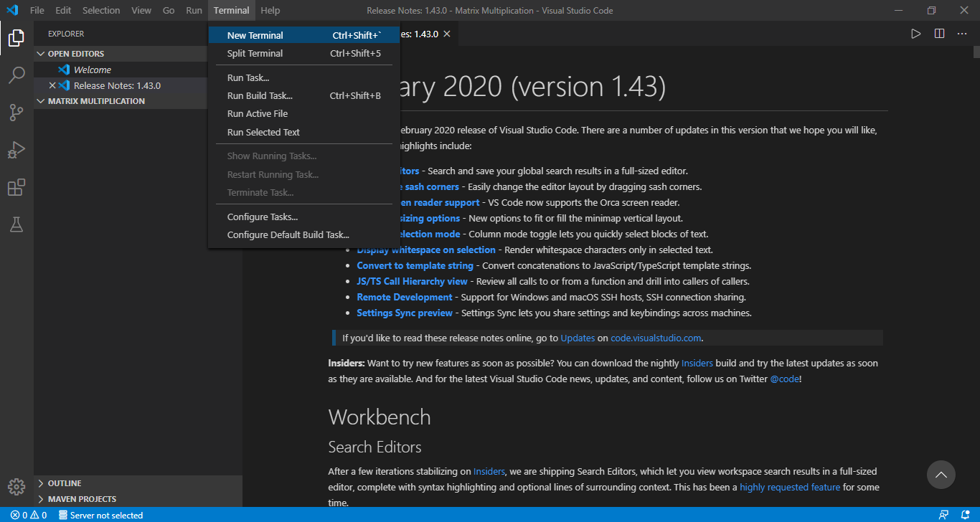Follow the Updates link
This screenshot has height=522, width=980.
tap(578, 338)
